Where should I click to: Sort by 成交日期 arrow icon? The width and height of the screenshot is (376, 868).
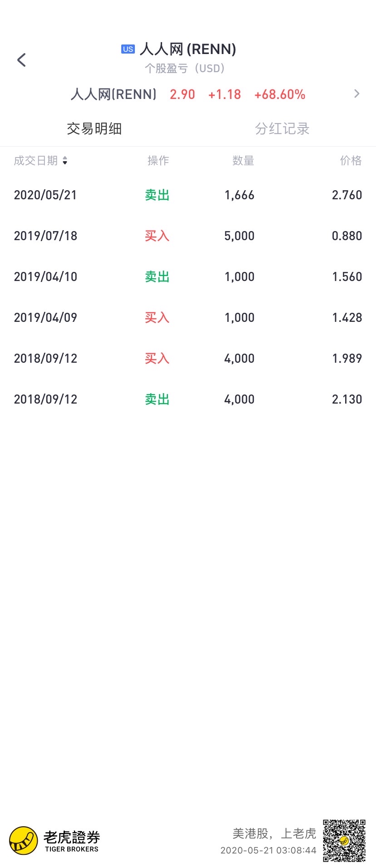[65, 161]
